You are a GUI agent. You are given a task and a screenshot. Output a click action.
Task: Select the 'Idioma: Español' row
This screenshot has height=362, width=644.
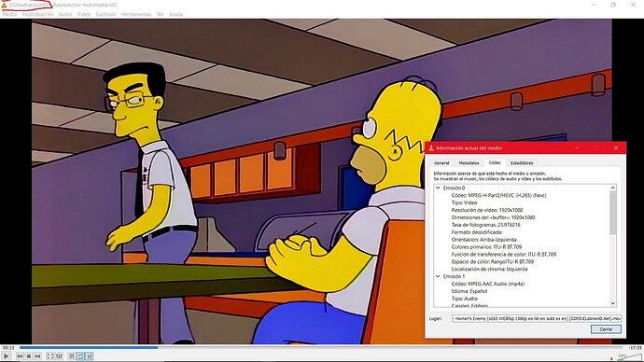tap(469, 291)
